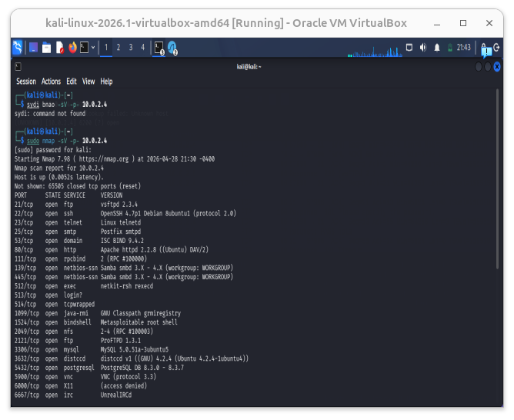Click the 'sydi: command not found' line
The image size is (514, 420).
[50, 114]
